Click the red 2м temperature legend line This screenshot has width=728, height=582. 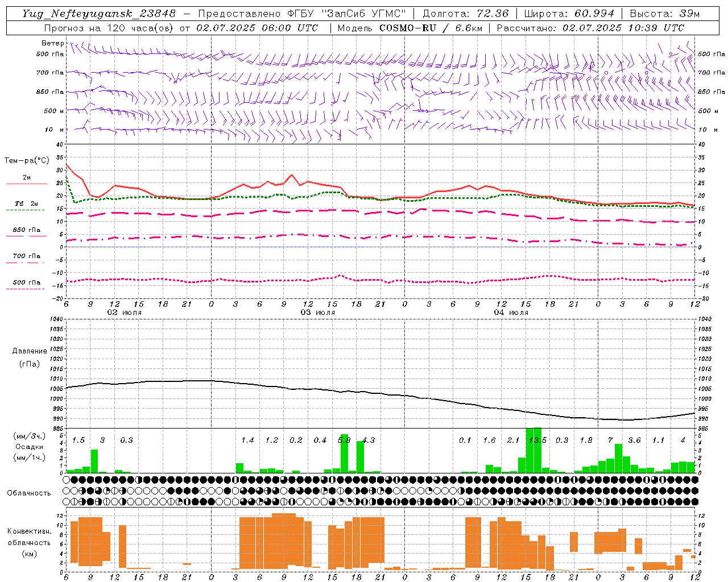(x=26, y=184)
